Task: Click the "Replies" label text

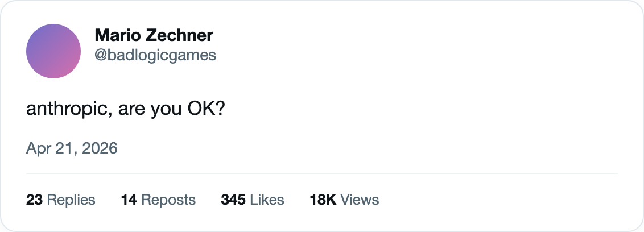Action: [x=71, y=200]
